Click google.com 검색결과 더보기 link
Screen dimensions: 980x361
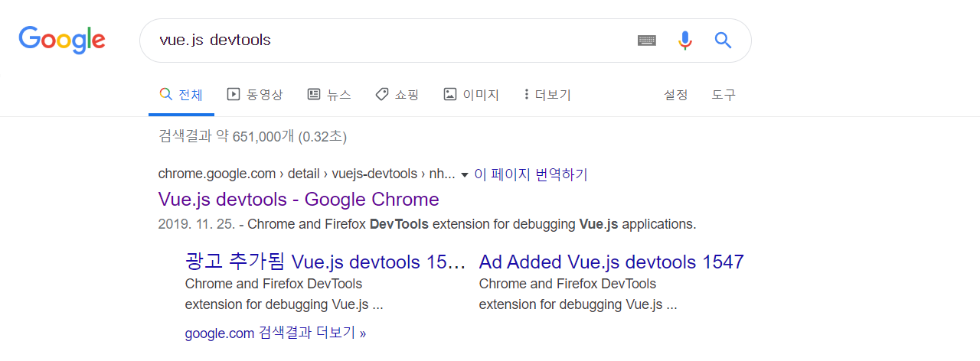tap(276, 333)
